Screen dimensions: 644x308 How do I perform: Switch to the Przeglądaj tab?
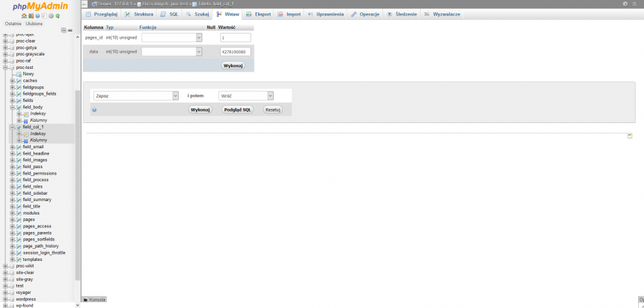(102, 14)
